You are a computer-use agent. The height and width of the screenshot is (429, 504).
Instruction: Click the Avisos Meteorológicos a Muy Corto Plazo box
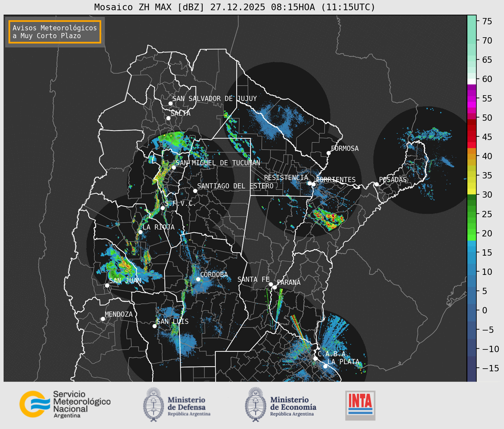[55, 32]
